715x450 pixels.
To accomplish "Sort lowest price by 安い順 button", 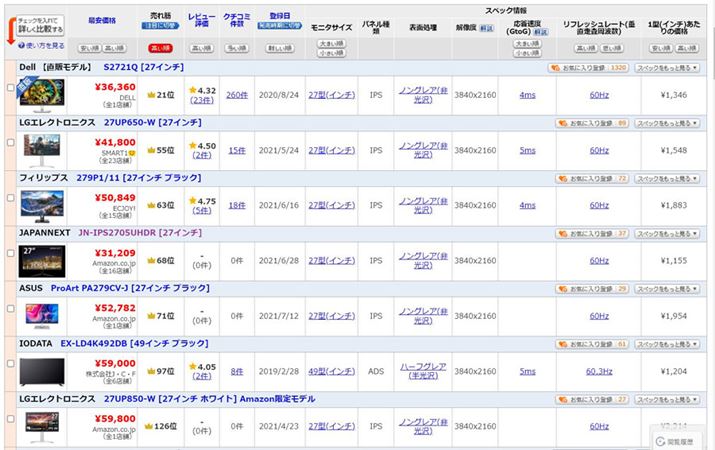I will [87, 47].
